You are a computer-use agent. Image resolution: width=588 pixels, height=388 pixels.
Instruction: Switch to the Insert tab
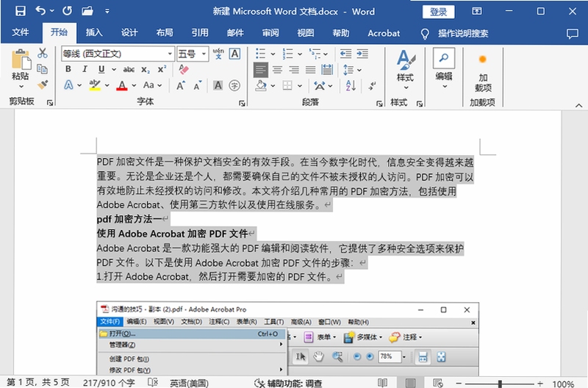click(94, 33)
